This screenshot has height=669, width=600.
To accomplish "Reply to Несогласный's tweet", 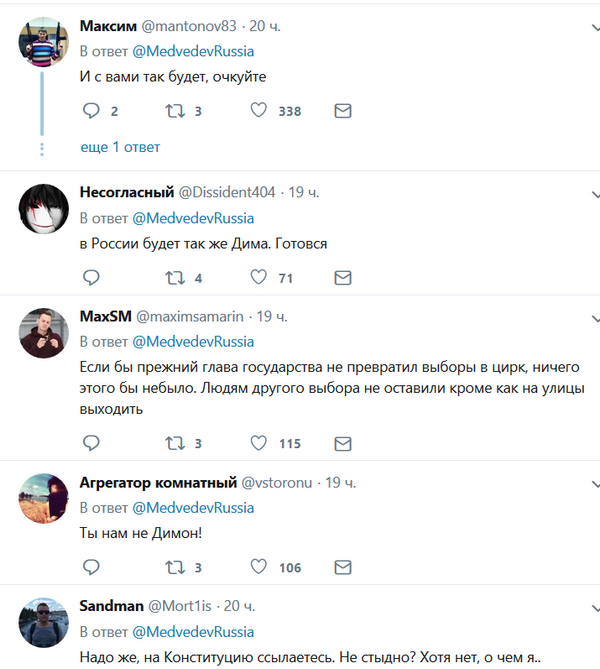I will click(90, 277).
